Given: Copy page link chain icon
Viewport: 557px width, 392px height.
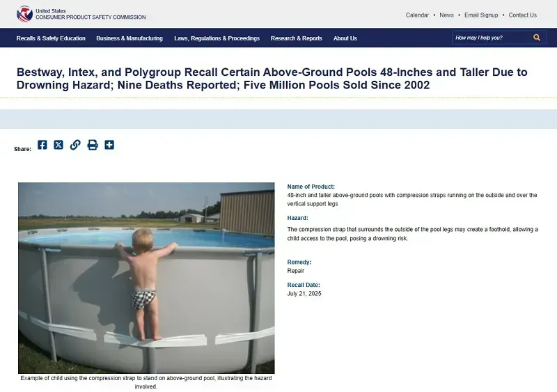Looking at the screenshot, I should 75,145.
